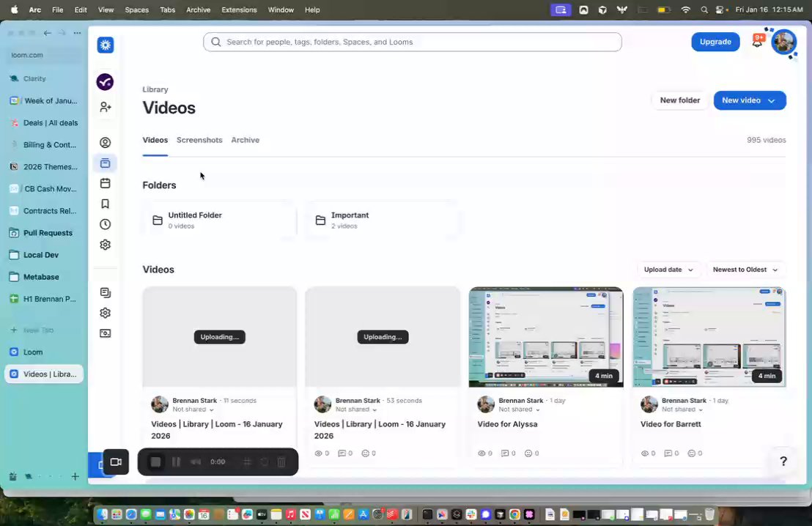Click the camera icon beside recording bar
This screenshot has width=812, height=526.
(x=116, y=462)
